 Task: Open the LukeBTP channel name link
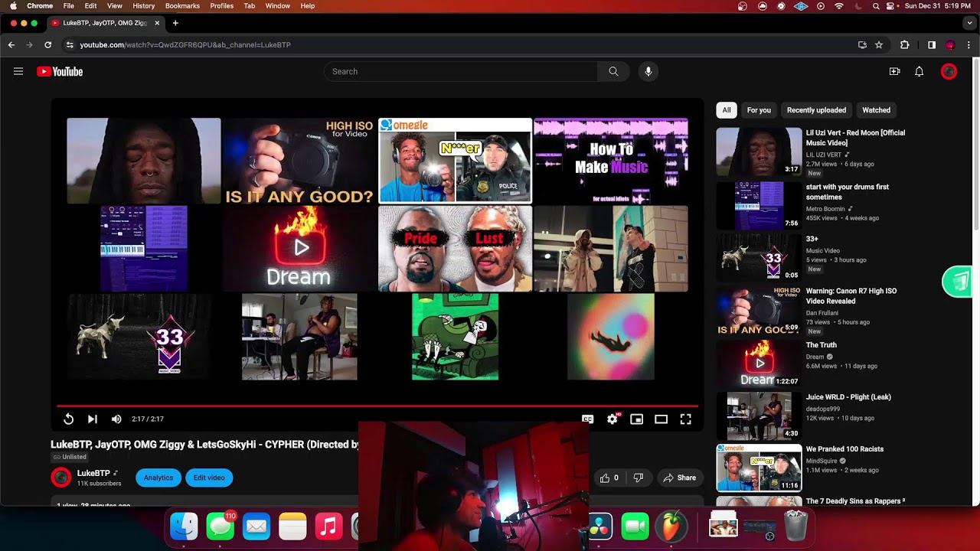[93, 473]
